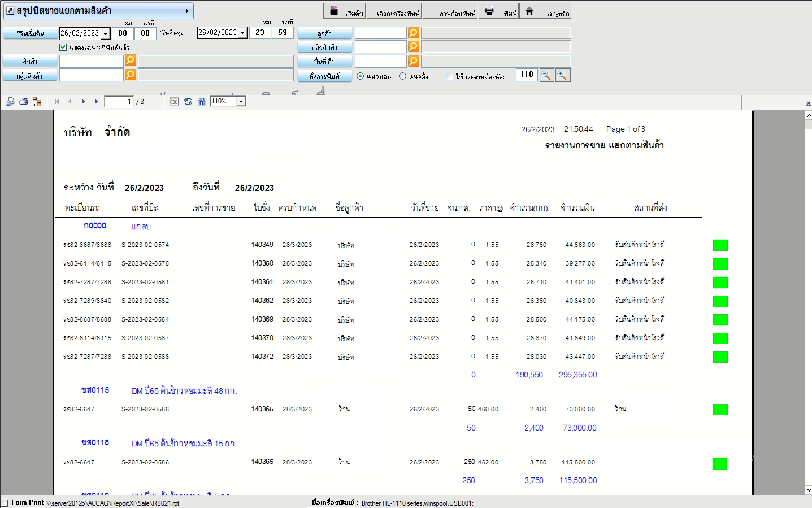The width and height of the screenshot is (812, 508).
Task: Uncheck แสดงเฉพาะที่พิมพ์แล้ว checkbox
Action: [x=63, y=47]
